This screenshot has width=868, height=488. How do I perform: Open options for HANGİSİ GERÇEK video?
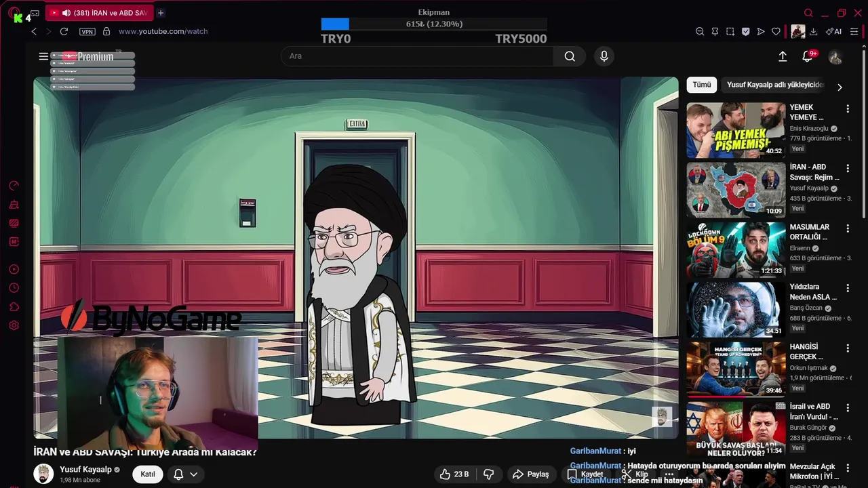click(848, 348)
